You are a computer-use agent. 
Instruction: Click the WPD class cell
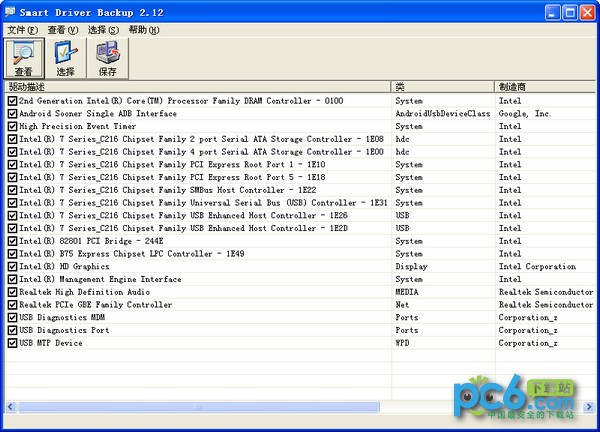402,343
